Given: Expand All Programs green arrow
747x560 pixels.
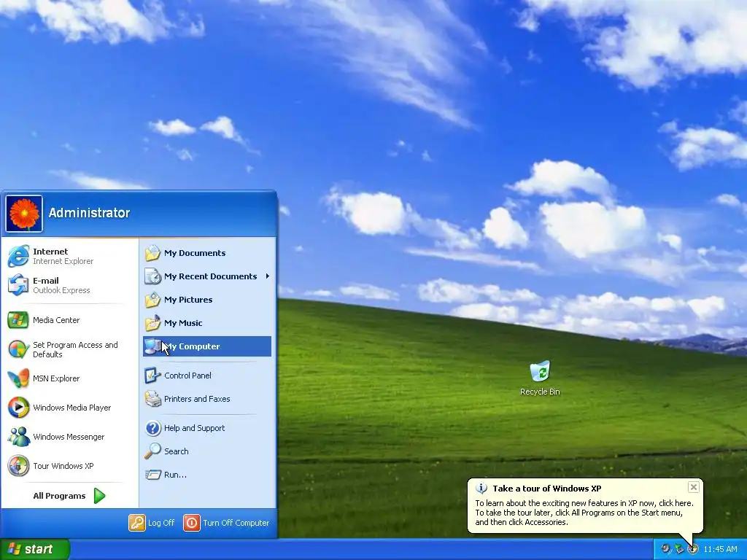Looking at the screenshot, I should (x=99, y=496).
